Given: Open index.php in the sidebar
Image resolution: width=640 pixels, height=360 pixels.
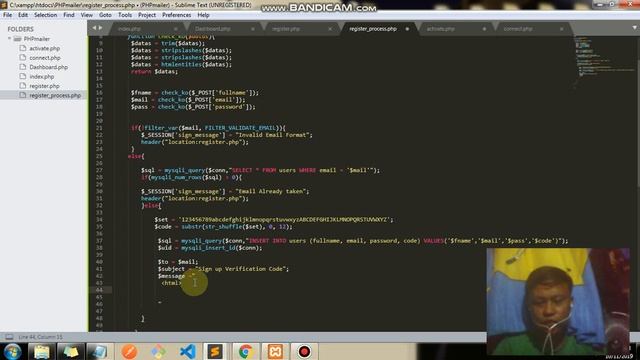Looking at the screenshot, I should click(42, 76).
